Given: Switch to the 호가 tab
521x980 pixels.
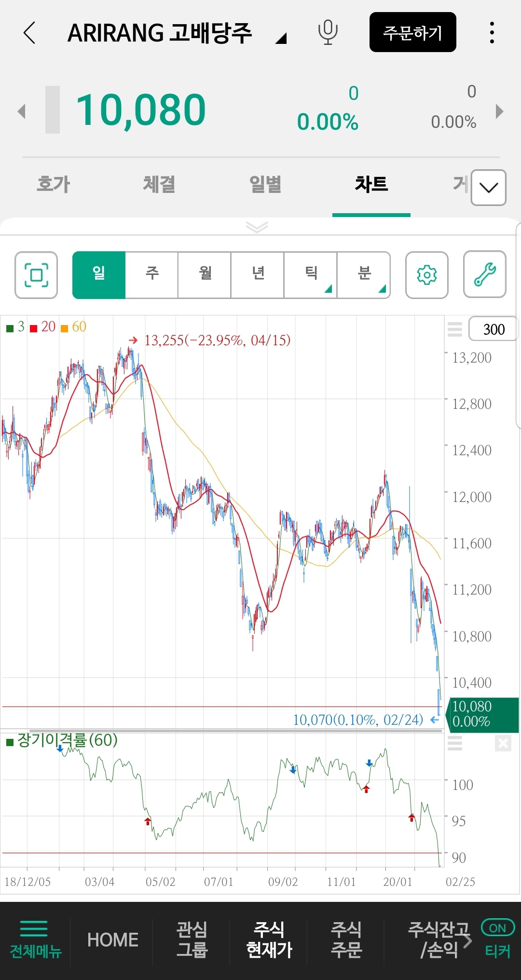Looking at the screenshot, I should (x=54, y=184).
